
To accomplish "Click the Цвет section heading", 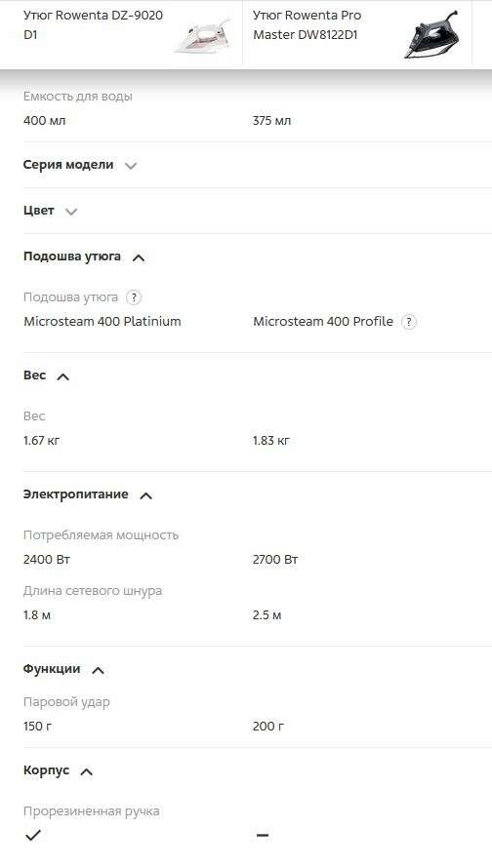I will tap(39, 211).
